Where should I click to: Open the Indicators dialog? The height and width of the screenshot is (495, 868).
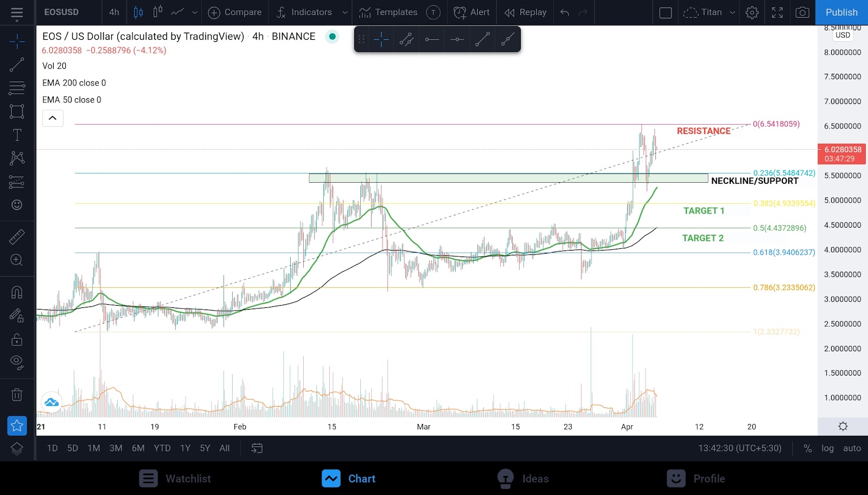pos(304,12)
